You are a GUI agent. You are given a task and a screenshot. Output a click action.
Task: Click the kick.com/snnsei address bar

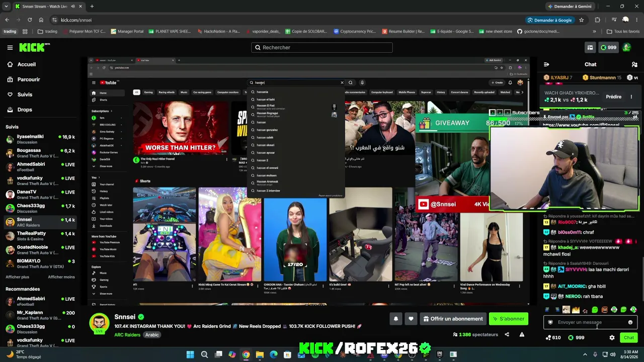point(287,20)
